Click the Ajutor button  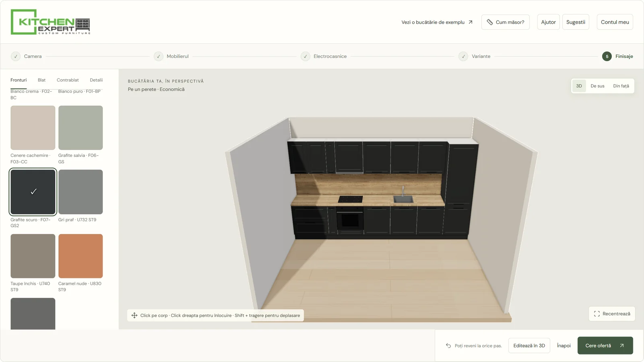click(x=548, y=22)
